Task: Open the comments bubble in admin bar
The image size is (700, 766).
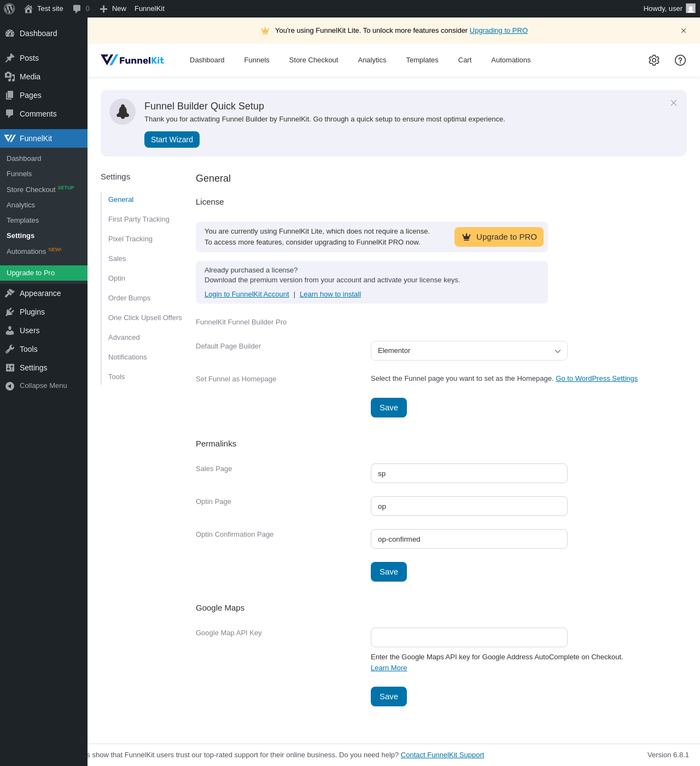Action: [77, 9]
